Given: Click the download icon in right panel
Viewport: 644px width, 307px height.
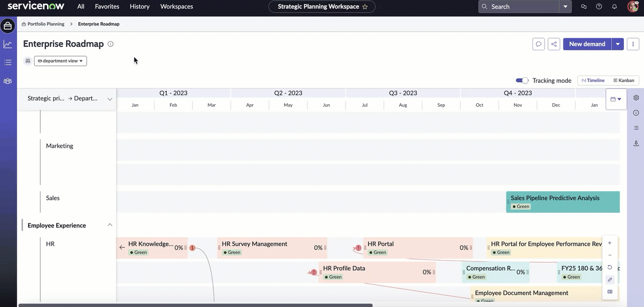Looking at the screenshot, I should (x=636, y=143).
